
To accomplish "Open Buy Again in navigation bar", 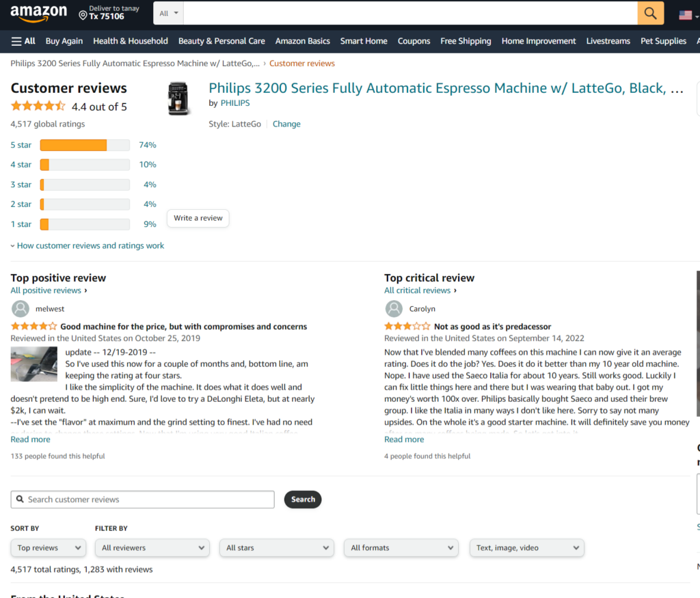I will [x=64, y=41].
